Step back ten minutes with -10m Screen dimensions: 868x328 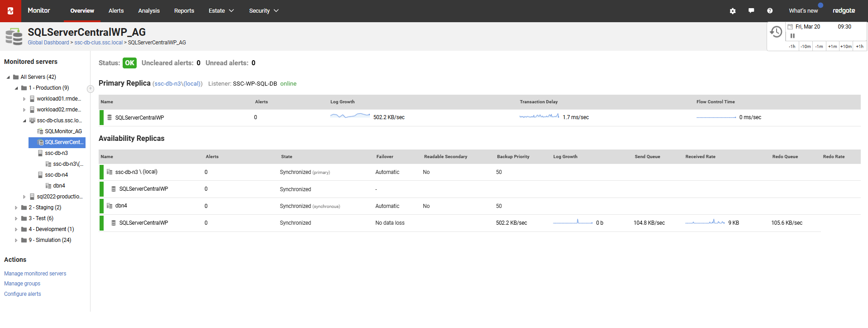pyautogui.click(x=806, y=46)
